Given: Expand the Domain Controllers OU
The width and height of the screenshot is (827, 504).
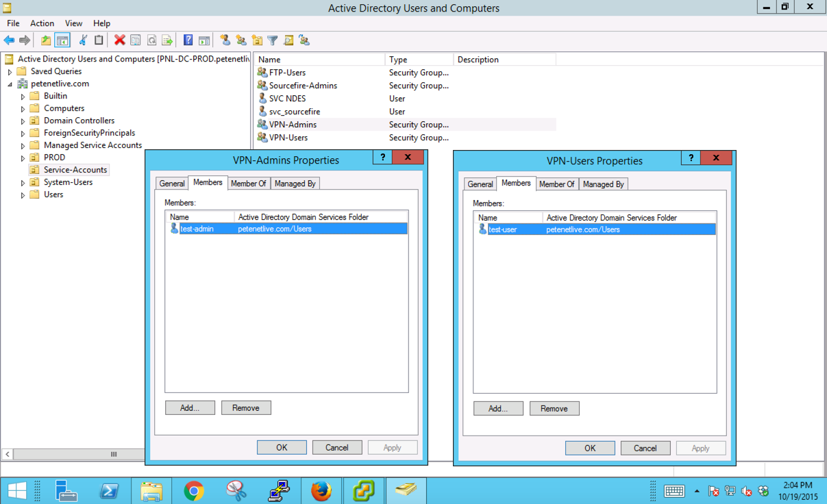Looking at the screenshot, I should click(23, 121).
